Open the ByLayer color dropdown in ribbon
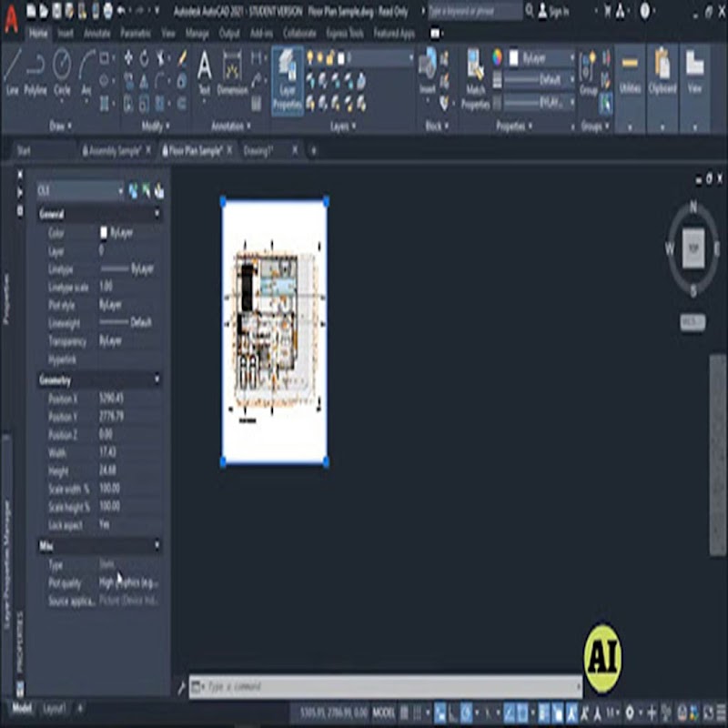Image resolution: width=728 pixels, height=728 pixels. [x=572, y=57]
